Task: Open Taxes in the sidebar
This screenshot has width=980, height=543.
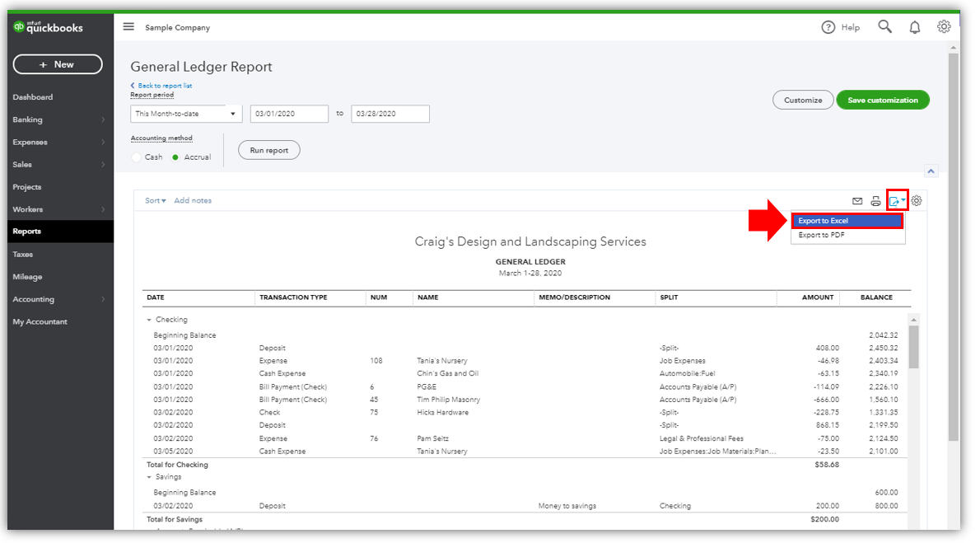Action: 23,255
